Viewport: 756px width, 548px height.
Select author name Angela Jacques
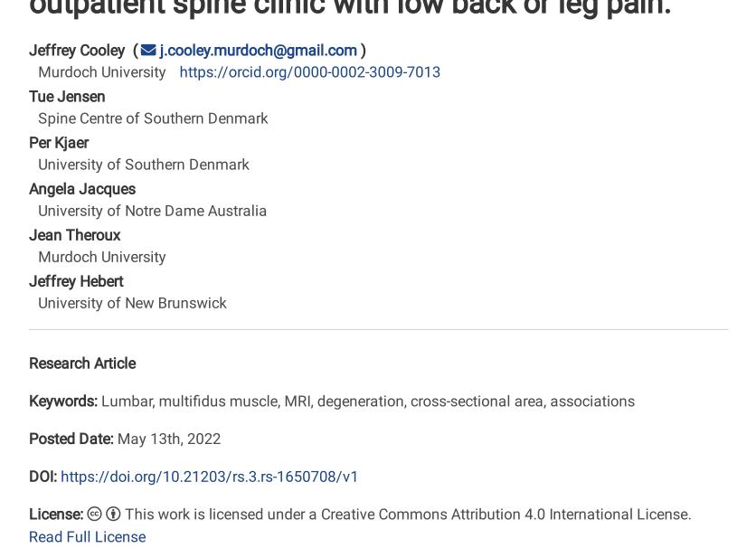[82, 189]
